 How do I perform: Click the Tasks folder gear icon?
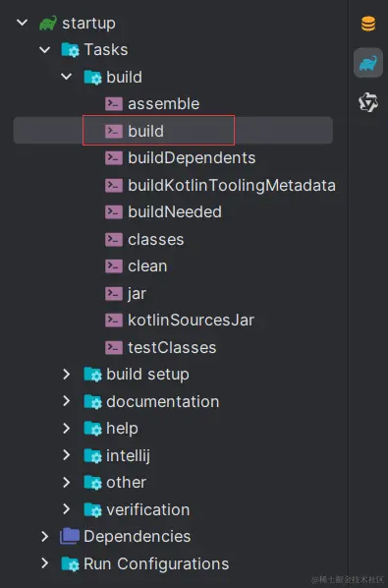(x=71, y=50)
